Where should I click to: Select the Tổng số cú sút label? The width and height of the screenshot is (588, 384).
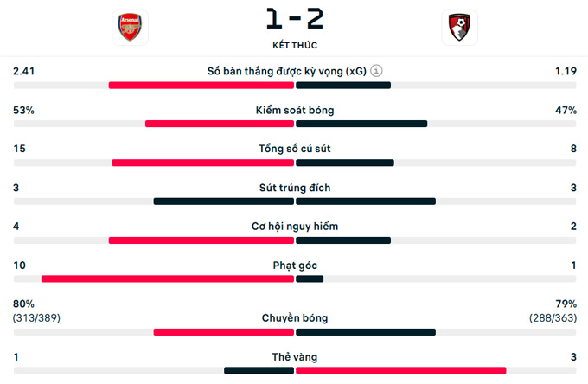(x=294, y=149)
